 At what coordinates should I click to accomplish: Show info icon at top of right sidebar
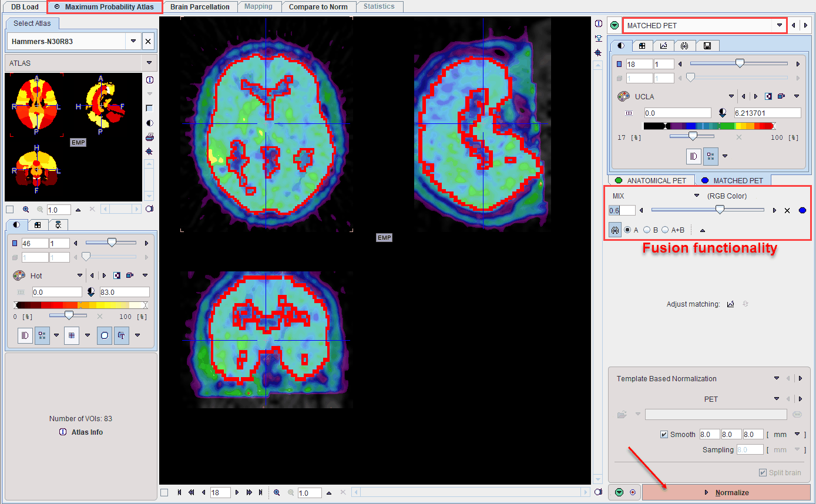tap(598, 24)
